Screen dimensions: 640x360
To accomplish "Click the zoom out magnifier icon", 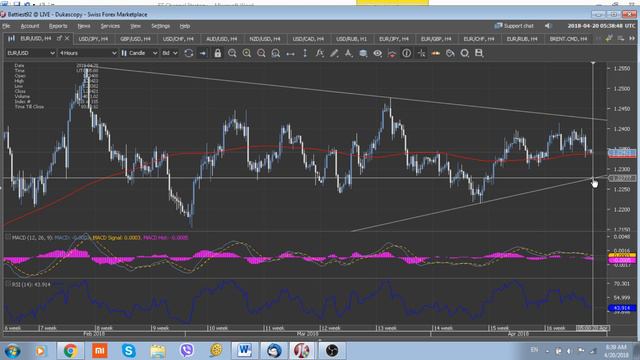I will click(x=261, y=53).
